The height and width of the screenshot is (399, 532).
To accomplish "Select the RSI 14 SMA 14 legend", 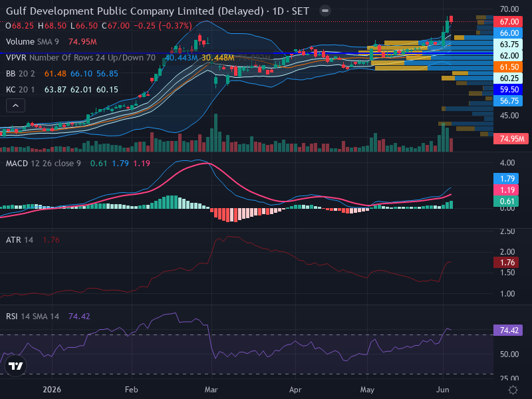I will point(32,317).
